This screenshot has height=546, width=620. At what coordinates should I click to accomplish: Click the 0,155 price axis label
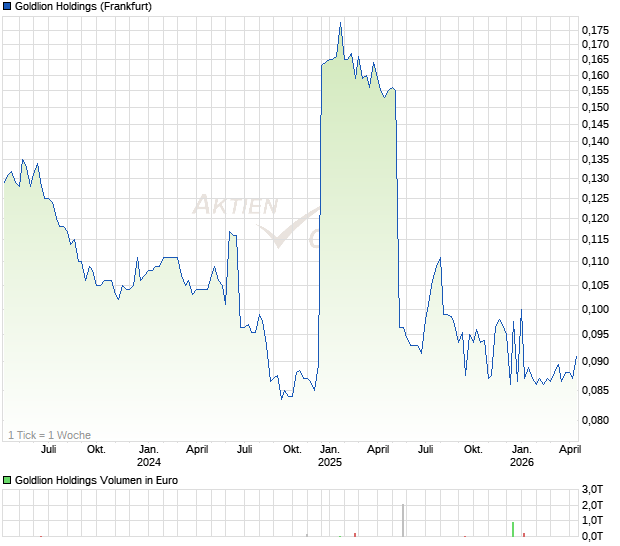tap(595, 90)
